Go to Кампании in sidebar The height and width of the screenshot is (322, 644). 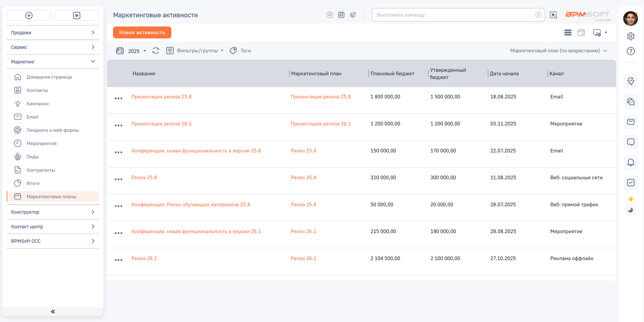tap(37, 104)
